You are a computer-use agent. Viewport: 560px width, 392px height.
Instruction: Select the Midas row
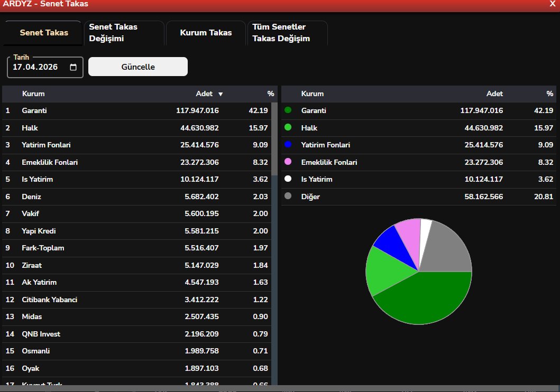point(136,317)
